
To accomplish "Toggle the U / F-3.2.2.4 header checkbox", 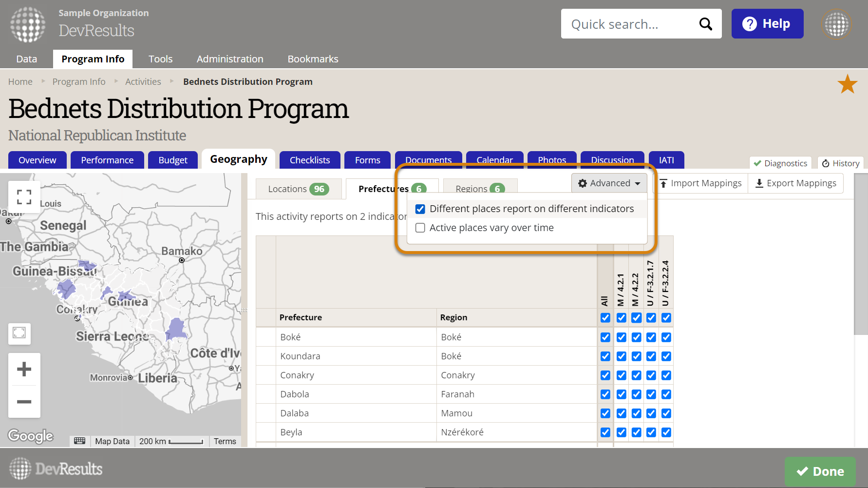I will (666, 318).
